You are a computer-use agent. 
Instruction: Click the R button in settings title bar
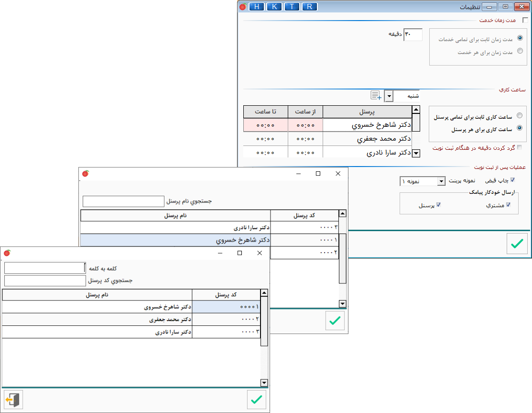pos(310,7)
